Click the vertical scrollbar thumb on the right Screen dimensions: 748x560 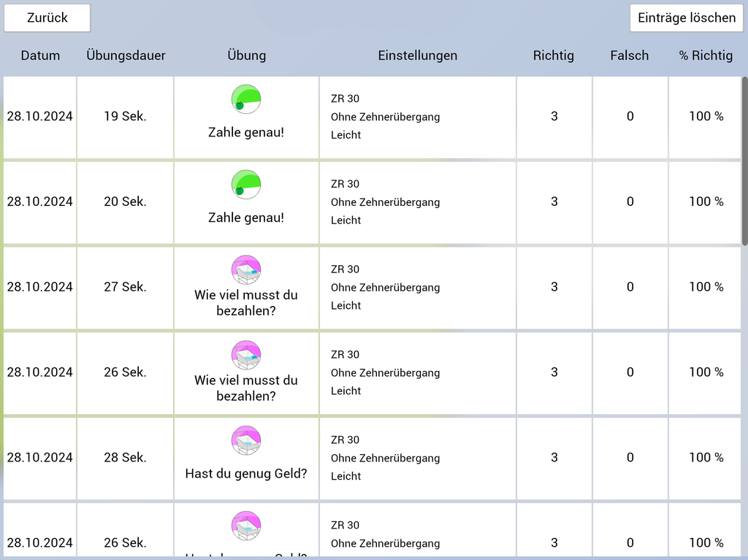744,161
